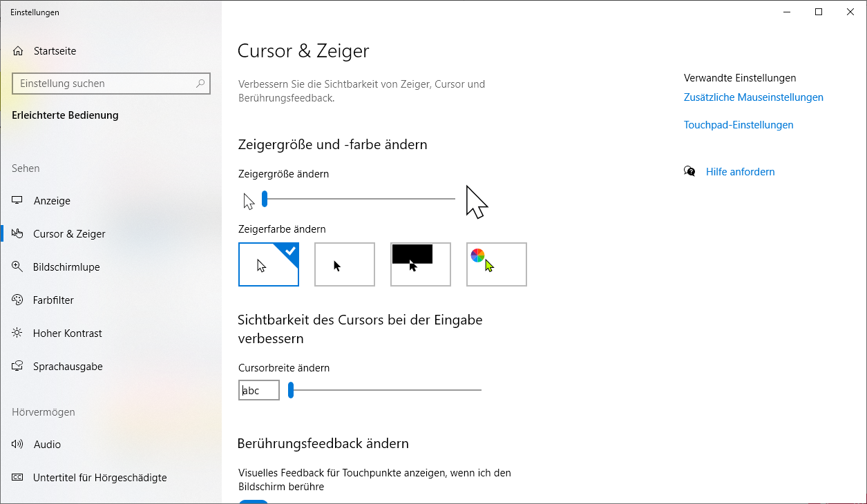Pick the custom color pointer option

(x=497, y=264)
